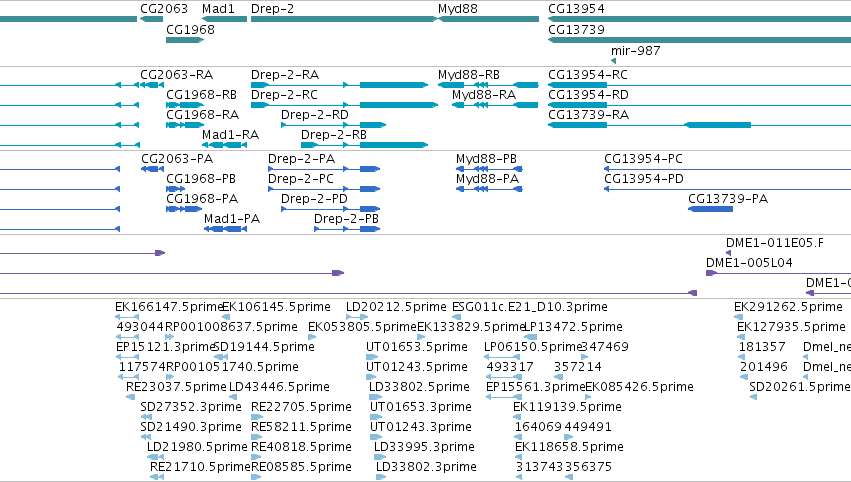Click the SD21490.3prime EST label

pos(191,428)
